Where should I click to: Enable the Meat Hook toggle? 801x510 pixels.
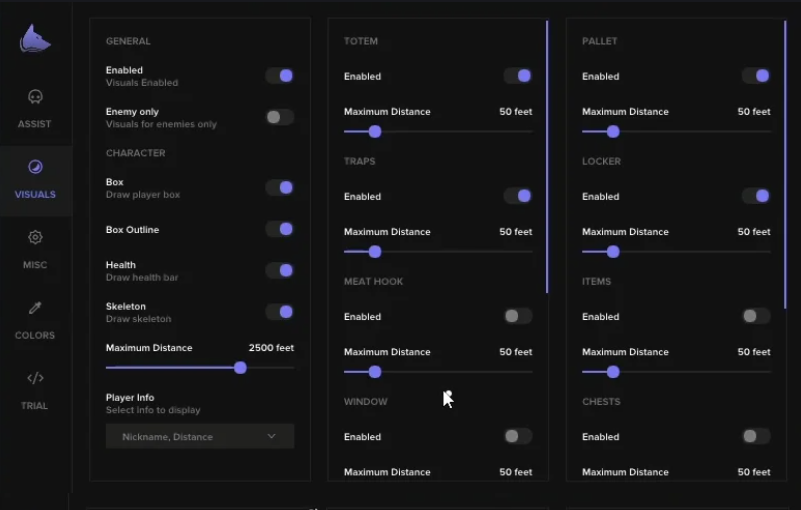click(x=517, y=316)
